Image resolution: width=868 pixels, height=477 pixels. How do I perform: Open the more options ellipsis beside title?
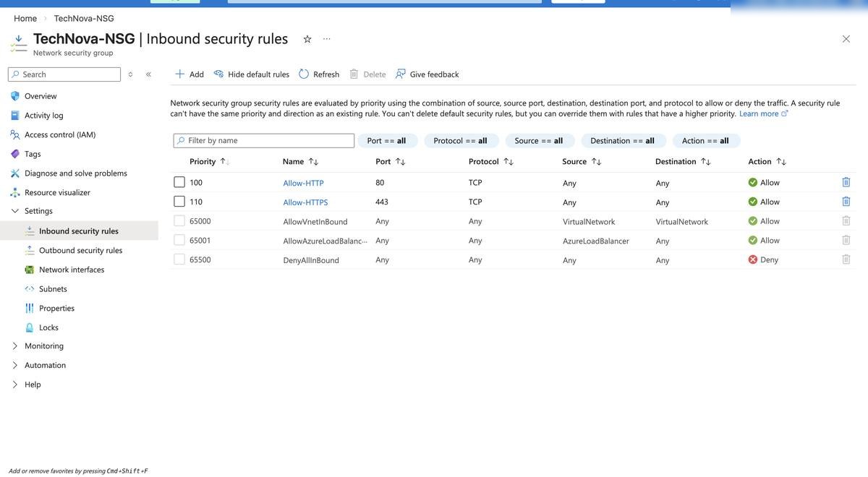click(327, 39)
